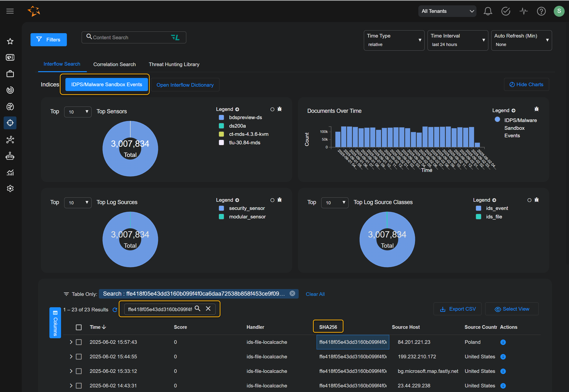Expand the 15:44:55 event row
The image size is (569, 392).
71,357
